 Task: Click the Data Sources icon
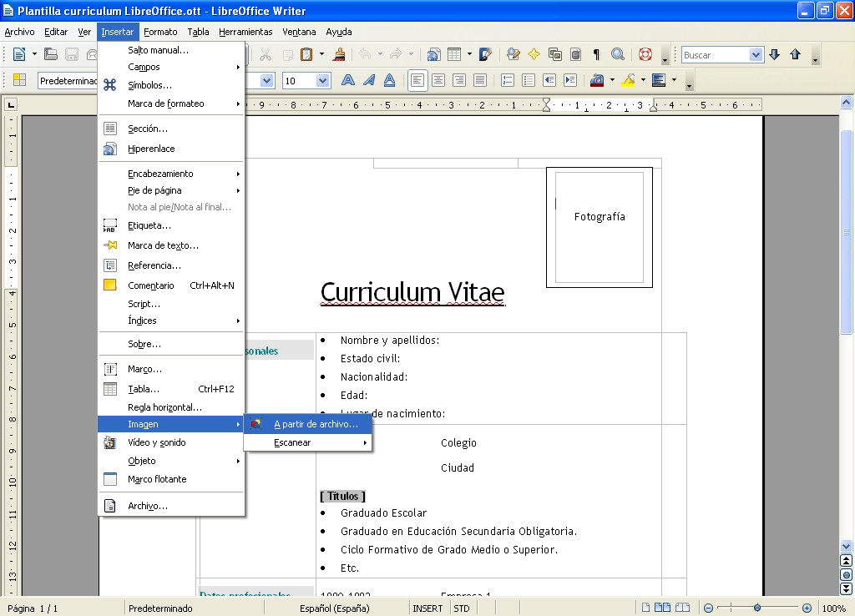pos(576,54)
